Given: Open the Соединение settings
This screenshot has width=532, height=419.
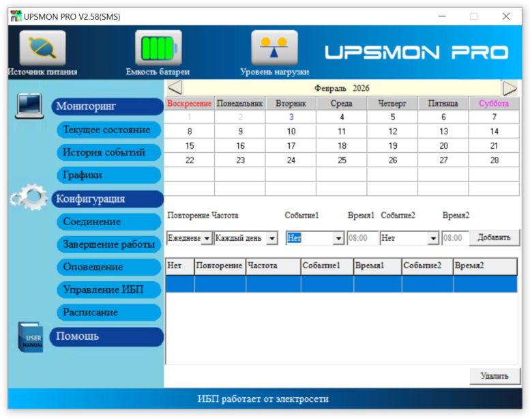Looking at the screenshot, I should coord(109,222).
